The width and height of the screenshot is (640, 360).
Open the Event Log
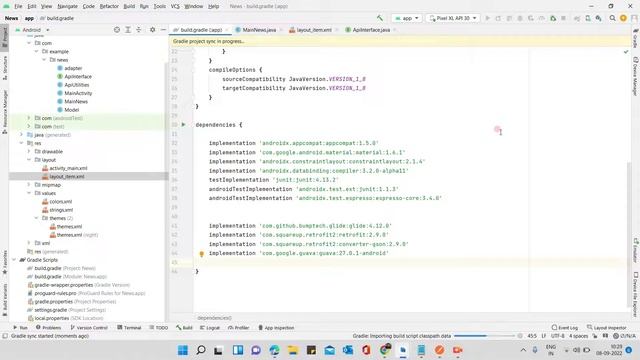[564, 328]
